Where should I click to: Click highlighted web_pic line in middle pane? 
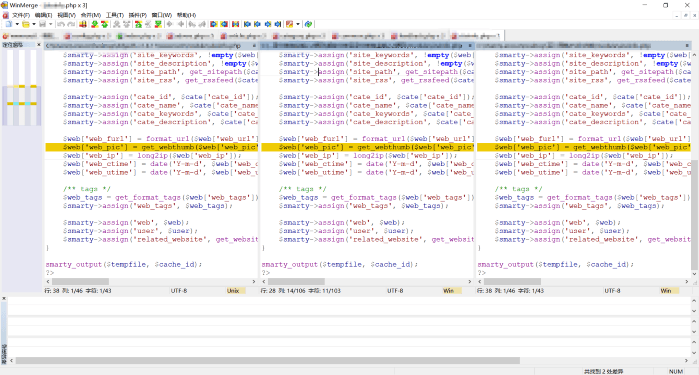[x=367, y=147]
